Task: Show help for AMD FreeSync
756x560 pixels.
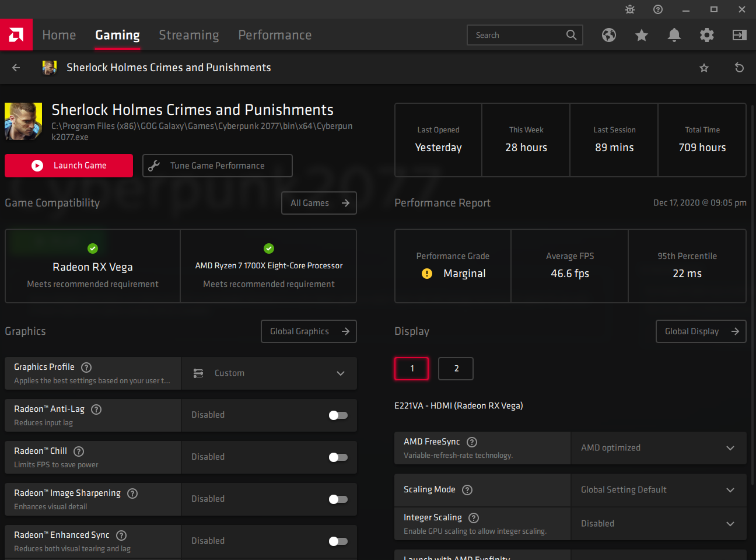Action: coord(472,442)
